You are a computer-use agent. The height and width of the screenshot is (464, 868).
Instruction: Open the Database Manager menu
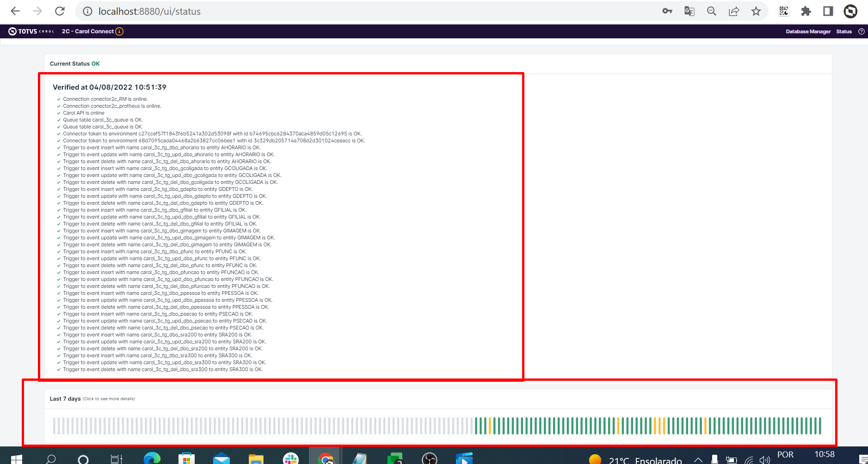[x=808, y=31]
